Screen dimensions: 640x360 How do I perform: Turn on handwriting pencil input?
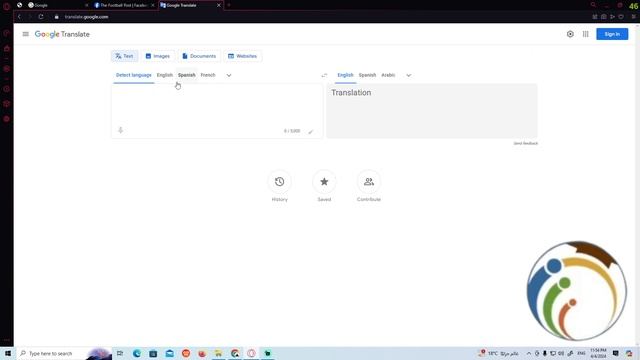[x=311, y=131]
